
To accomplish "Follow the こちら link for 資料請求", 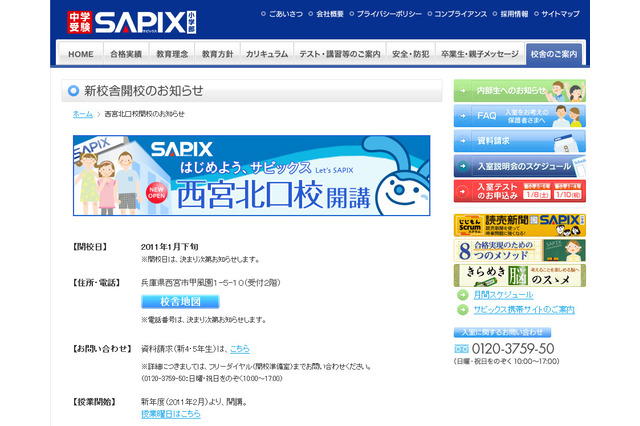I will tap(240, 349).
